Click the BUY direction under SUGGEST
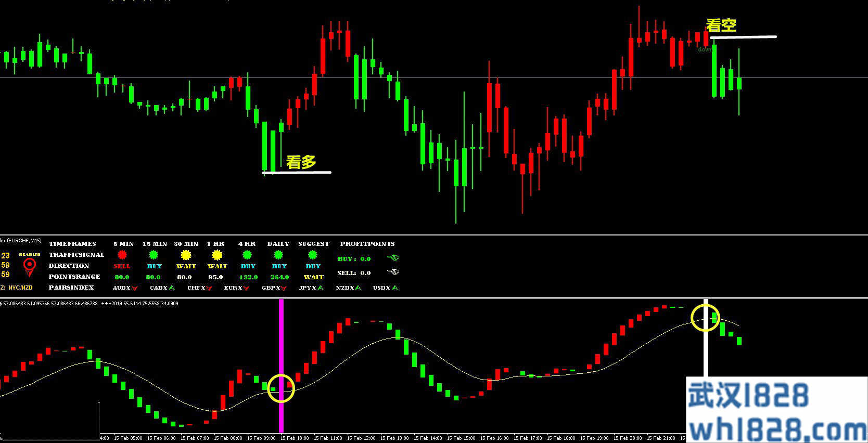Screen dimensions: 868x443 (x=313, y=266)
